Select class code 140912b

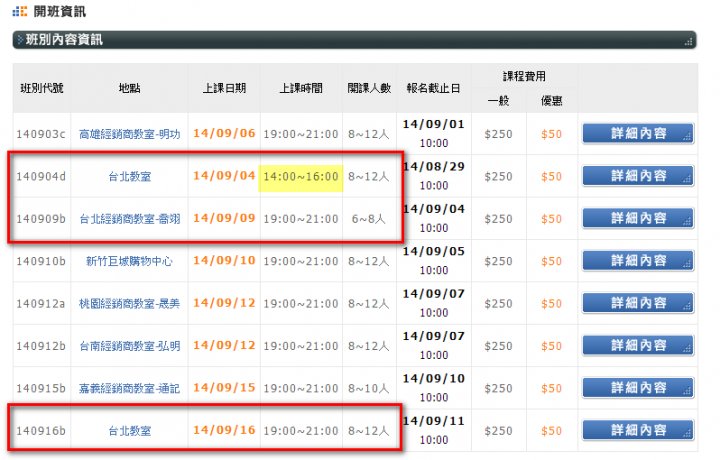pos(41,346)
